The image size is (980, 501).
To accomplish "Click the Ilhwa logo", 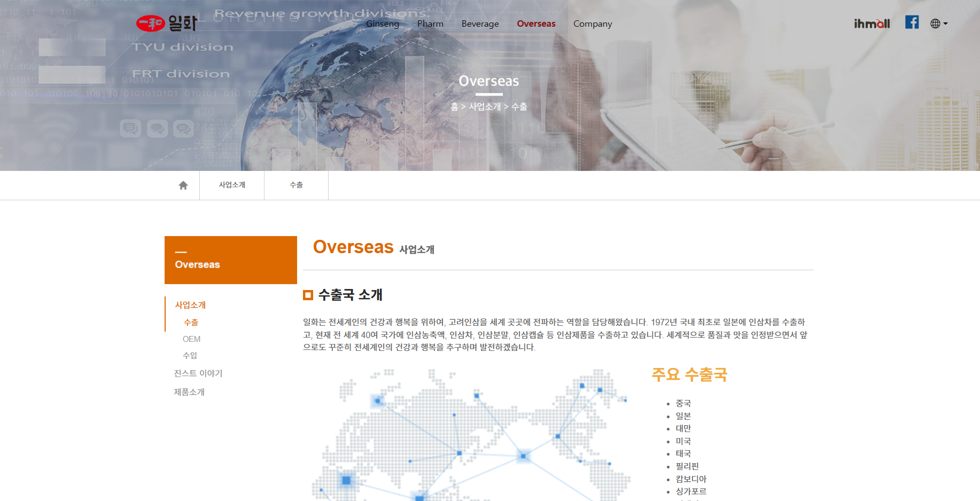I will 167,23.
